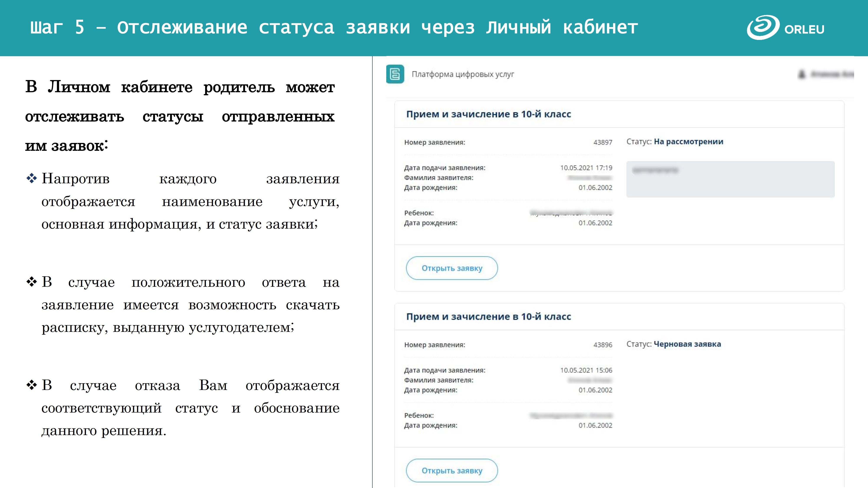Click the ORLEU logo in header
868x488 pixels.
(x=785, y=28)
